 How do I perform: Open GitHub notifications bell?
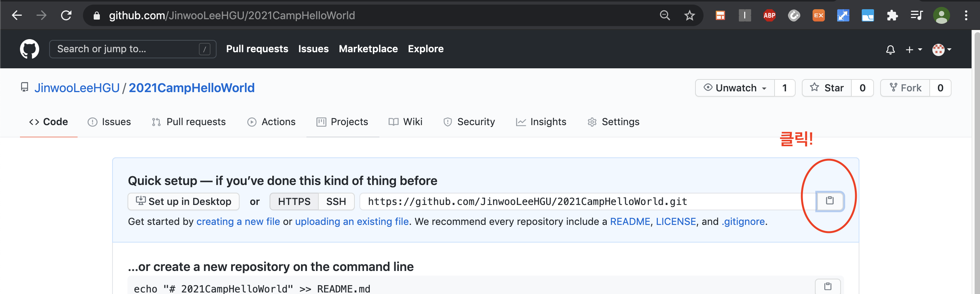tap(890, 50)
